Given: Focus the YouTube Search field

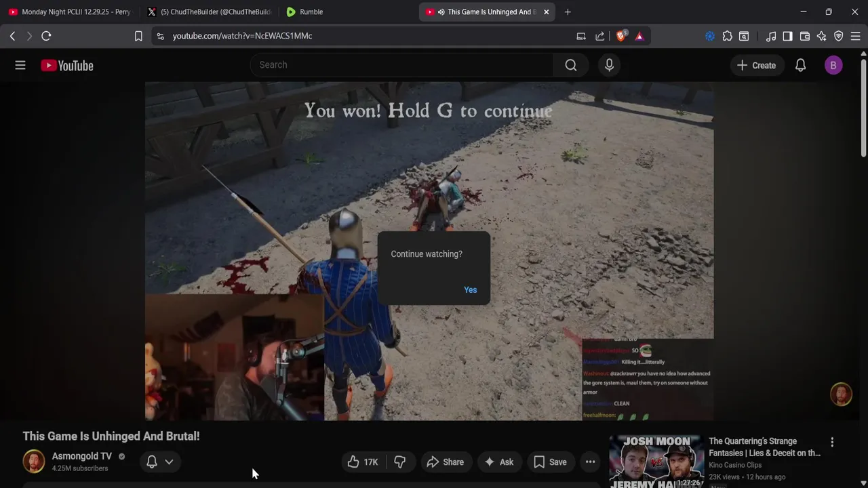Looking at the screenshot, I should [401, 65].
